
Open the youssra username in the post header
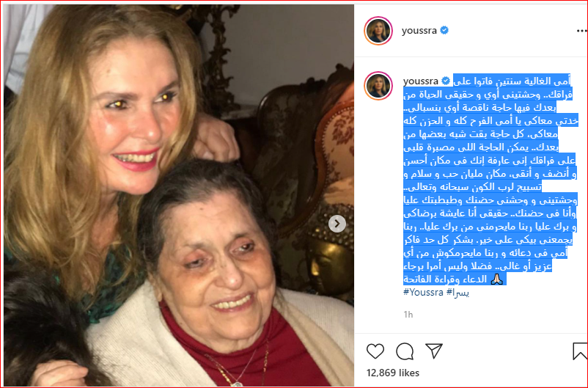tap(419, 31)
